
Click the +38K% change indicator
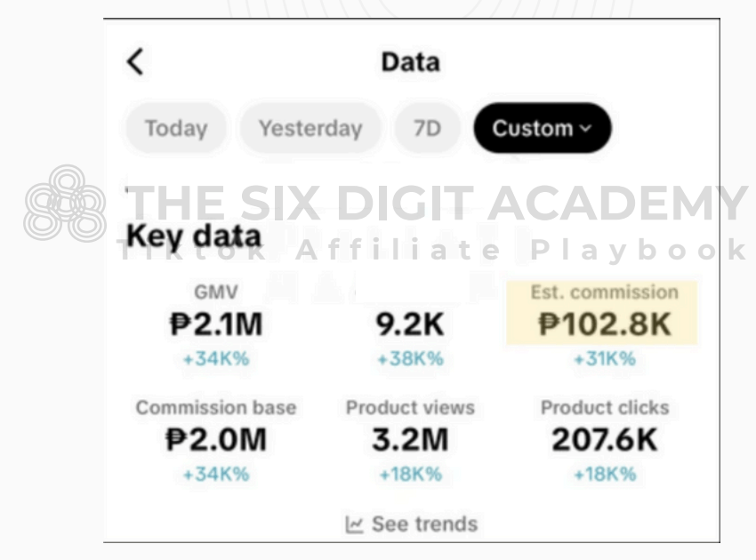tap(410, 359)
